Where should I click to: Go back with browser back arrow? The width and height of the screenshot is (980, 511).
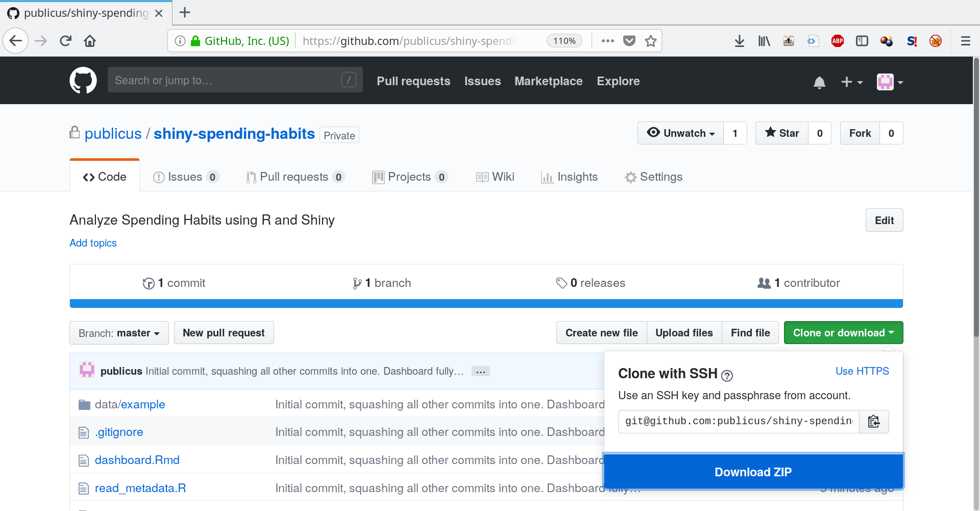[16, 41]
